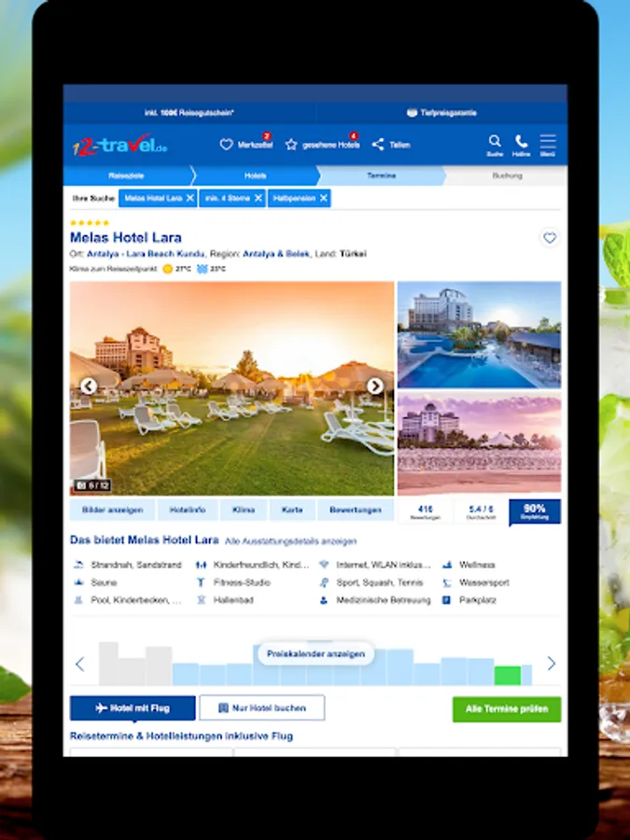Viewport: 630px width, 840px height.
Task: Click the Pool, Kinderbecken amenity
Action: pyautogui.click(x=128, y=600)
